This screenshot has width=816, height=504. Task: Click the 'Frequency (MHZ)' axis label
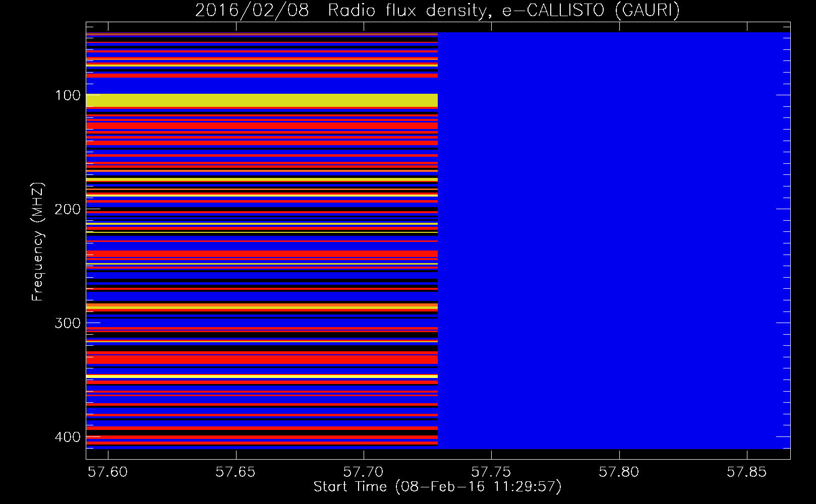coord(38,242)
